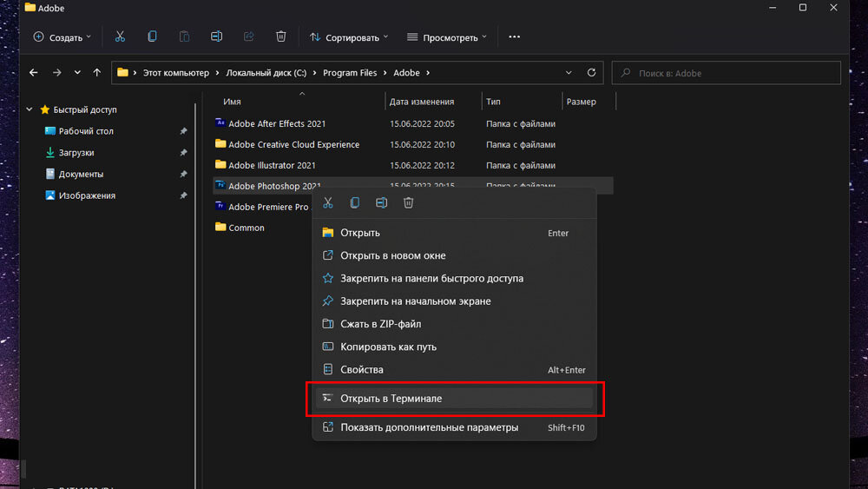Choose Сжать в ZIP-файл
Viewport: 868px width, 489px height.
pos(454,323)
